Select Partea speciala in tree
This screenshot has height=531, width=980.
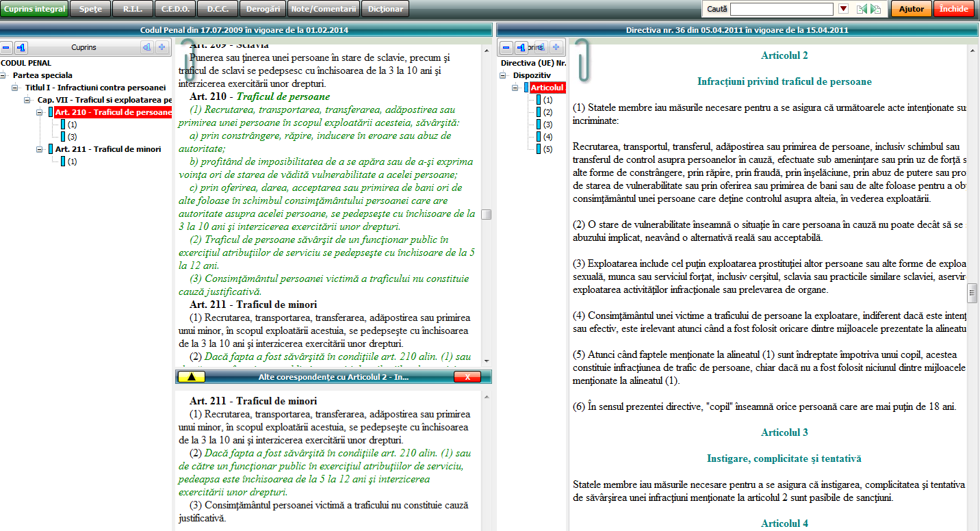coord(42,75)
